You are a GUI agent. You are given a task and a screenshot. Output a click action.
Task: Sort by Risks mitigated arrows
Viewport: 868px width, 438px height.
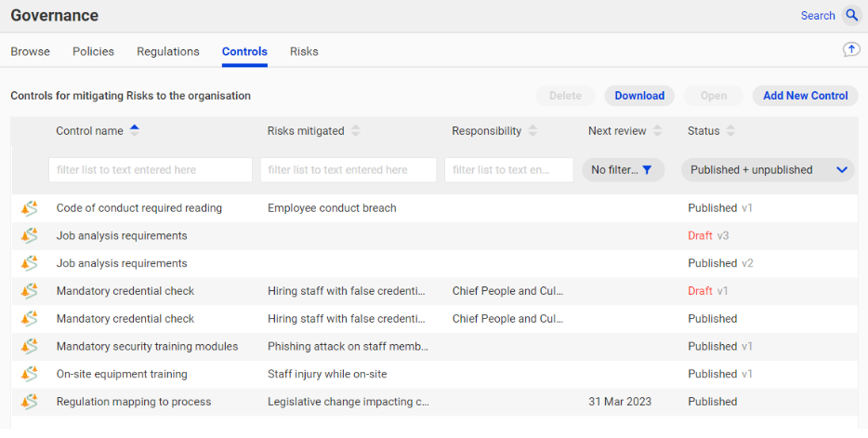[x=355, y=131]
